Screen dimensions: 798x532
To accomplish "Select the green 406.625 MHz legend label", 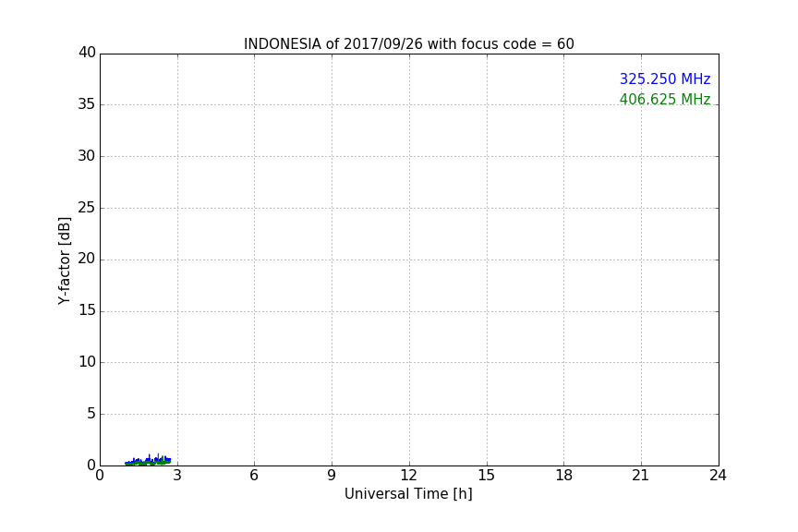I will 665,99.
